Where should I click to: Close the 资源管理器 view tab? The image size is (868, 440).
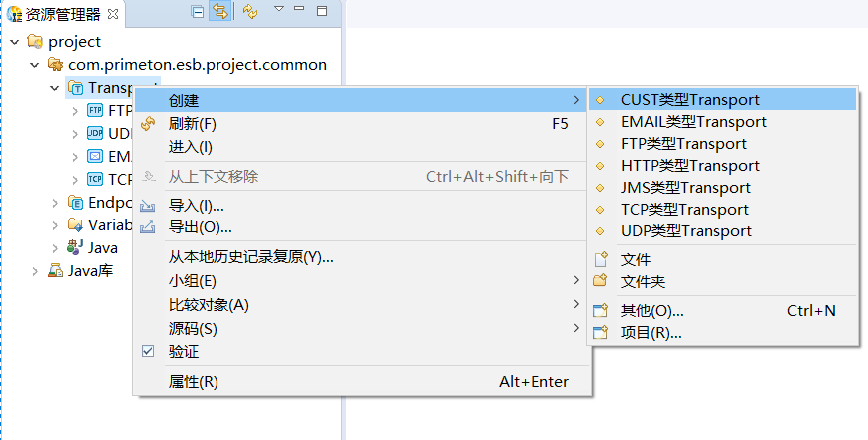(113, 13)
